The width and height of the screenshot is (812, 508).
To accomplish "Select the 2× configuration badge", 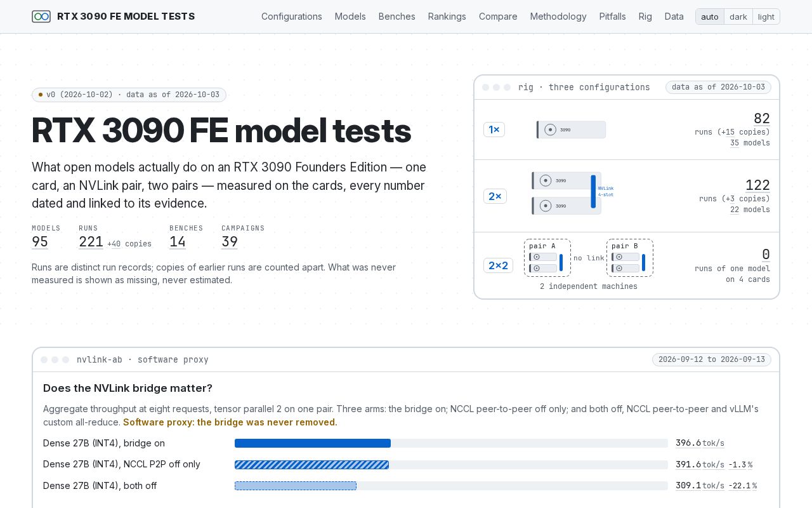I will 495,196.
